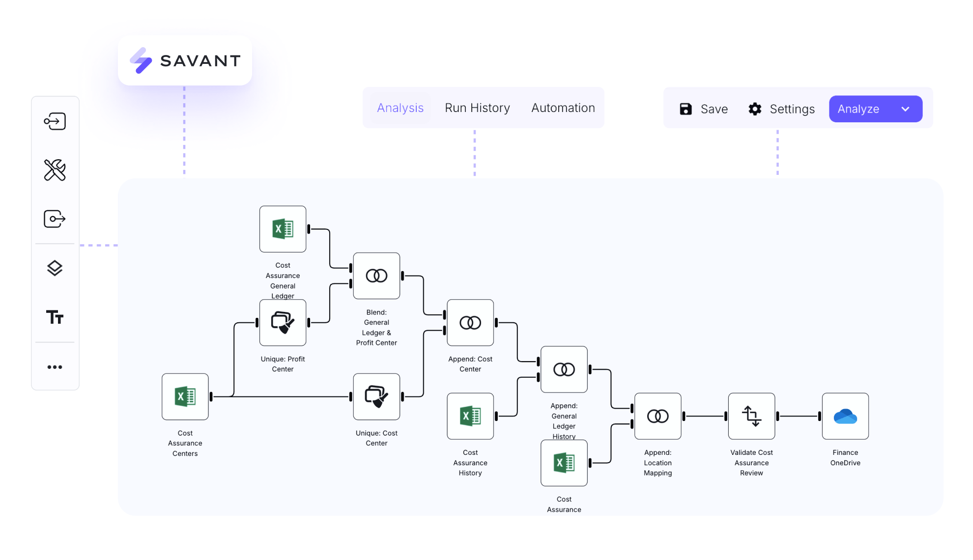Expand the Analyze dropdown chevron
This screenshot has height=560, width=973.
pos(905,109)
